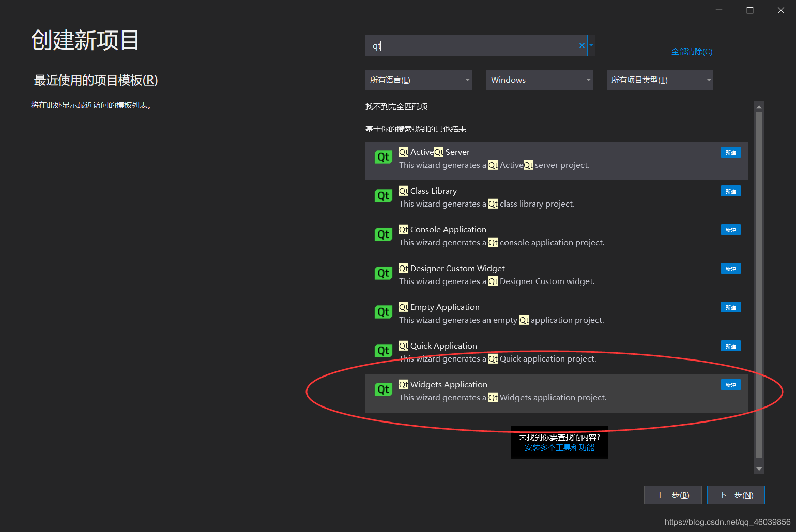Select the Qt Console Application template title
This screenshot has height=532, width=796.
(x=442, y=230)
